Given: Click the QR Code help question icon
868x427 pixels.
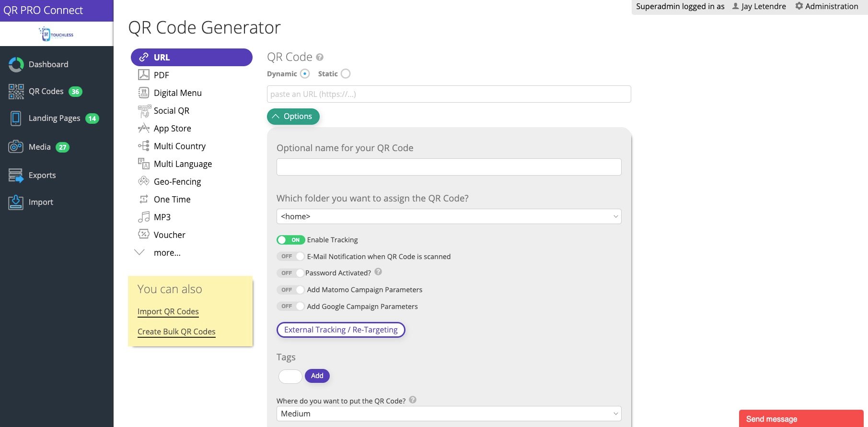Looking at the screenshot, I should tap(320, 58).
